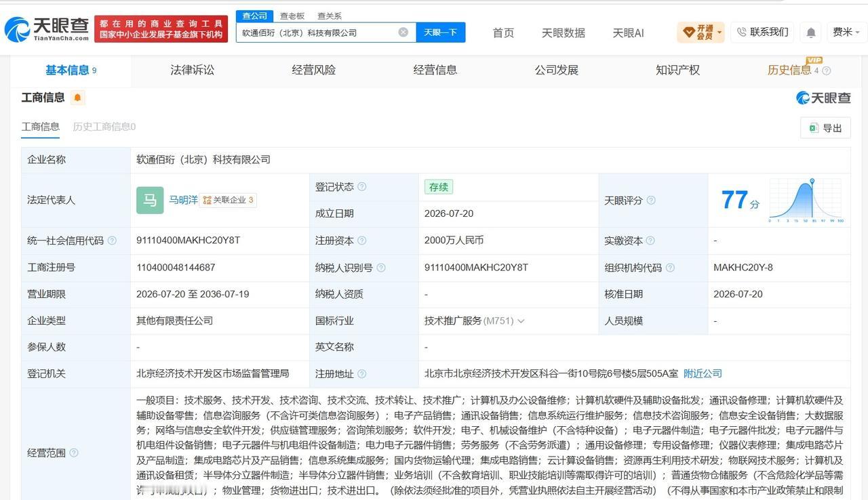The width and height of the screenshot is (868, 500).
Task: Click the 附近公司 link
Action: 703,373
